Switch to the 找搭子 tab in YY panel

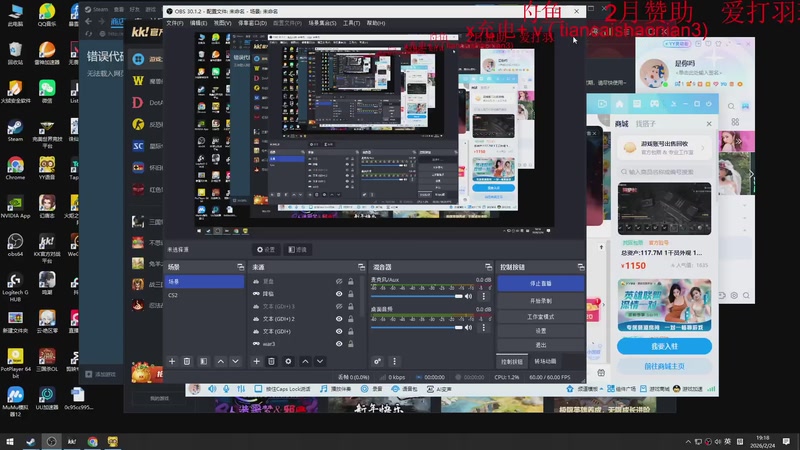coord(645,123)
